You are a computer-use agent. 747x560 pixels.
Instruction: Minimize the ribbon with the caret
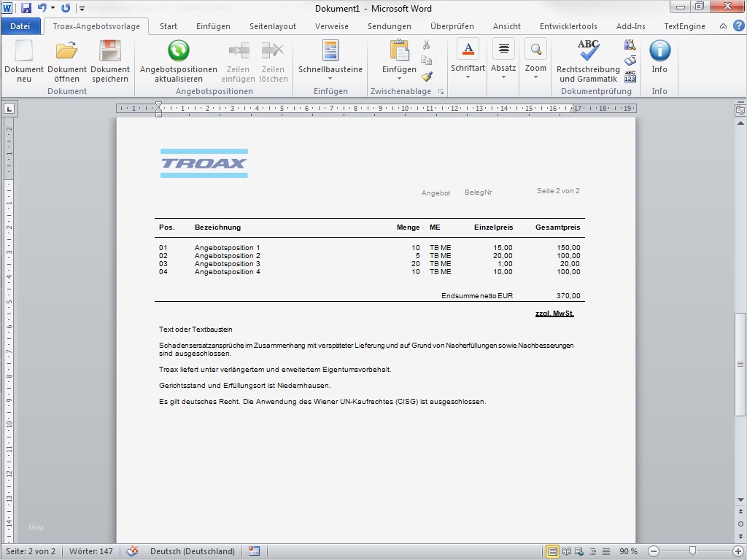723,26
